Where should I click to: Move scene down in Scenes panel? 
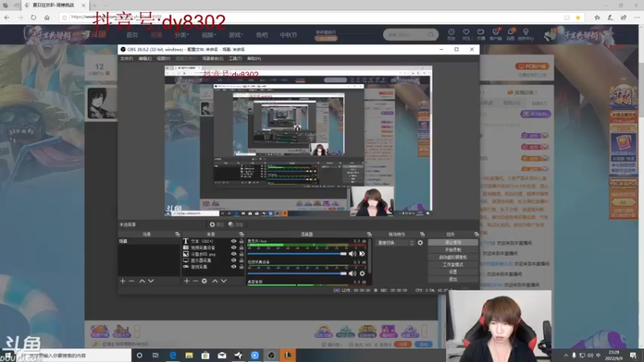[151, 281]
